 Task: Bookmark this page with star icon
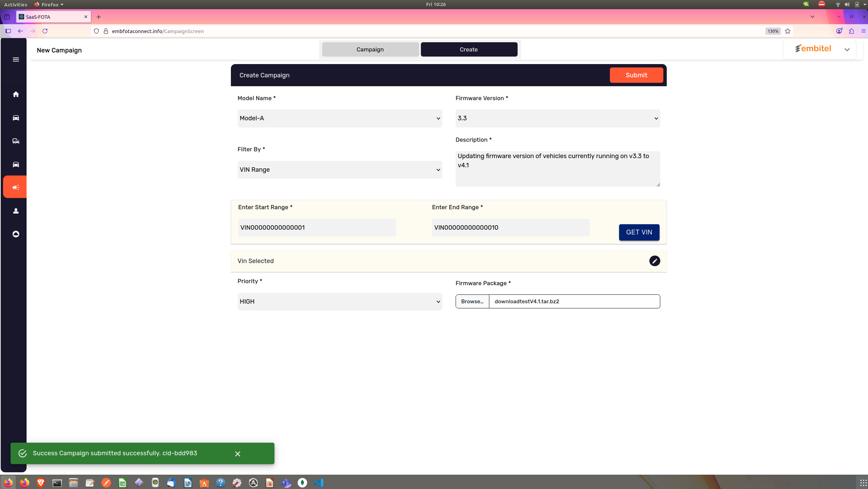tap(788, 31)
